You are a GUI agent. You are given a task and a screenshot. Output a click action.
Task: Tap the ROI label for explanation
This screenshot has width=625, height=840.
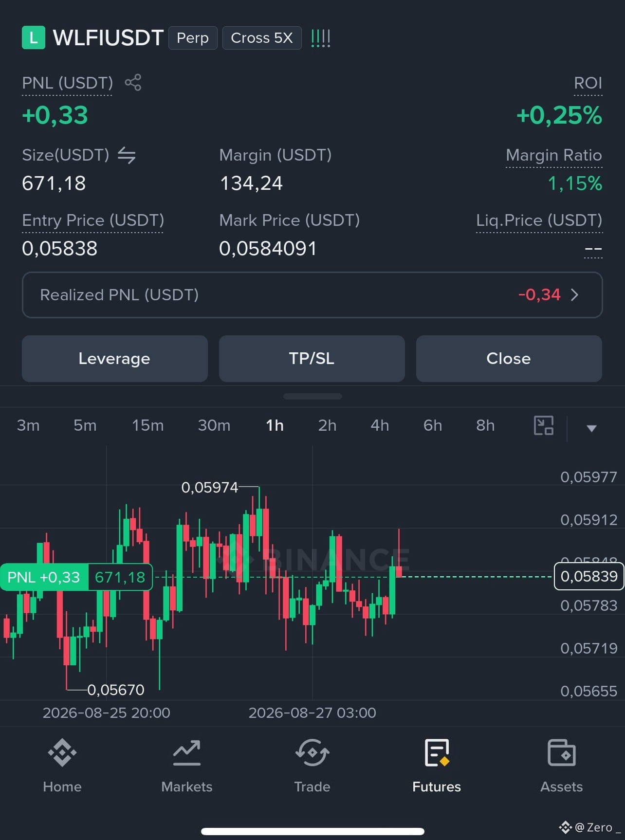(x=588, y=83)
